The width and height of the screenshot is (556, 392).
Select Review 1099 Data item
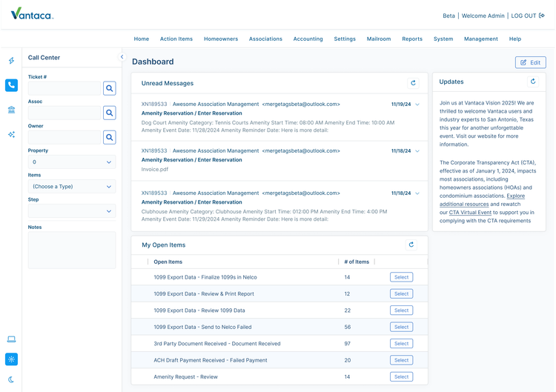[x=401, y=310]
